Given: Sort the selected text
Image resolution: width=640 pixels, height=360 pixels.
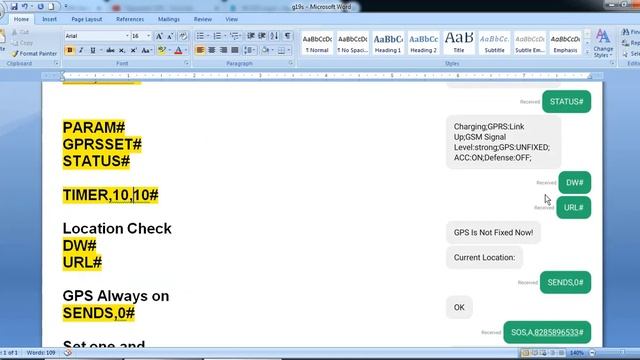Looking at the screenshot, I should click(274, 36).
